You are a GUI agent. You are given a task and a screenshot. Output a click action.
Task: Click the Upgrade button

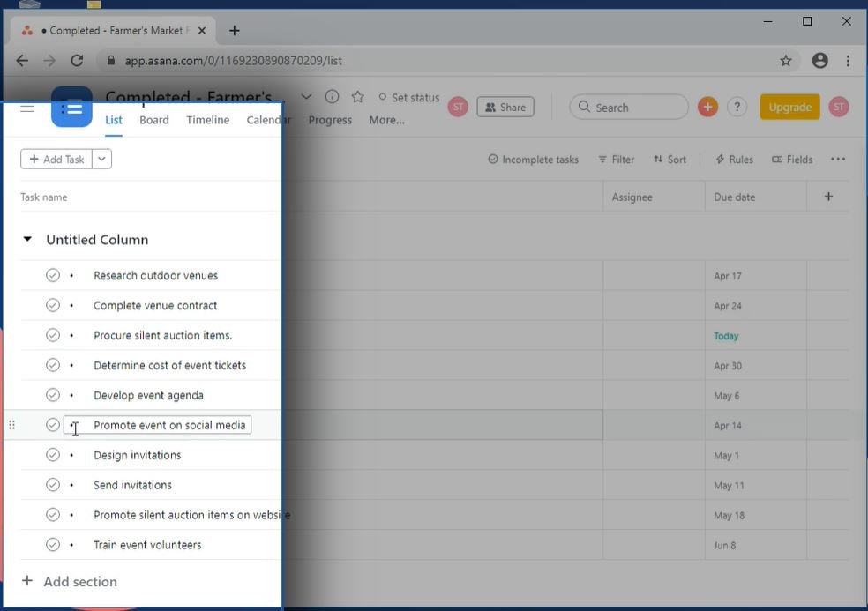tap(790, 107)
